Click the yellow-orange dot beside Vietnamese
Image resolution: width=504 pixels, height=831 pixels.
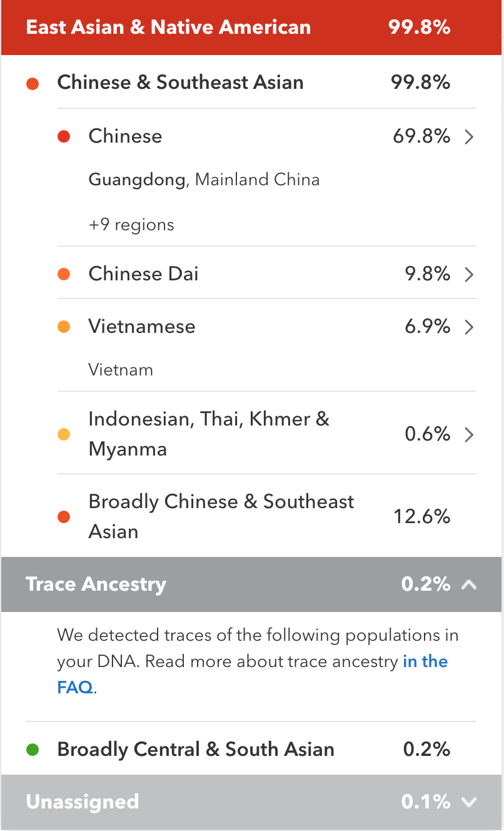pyautogui.click(x=64, y=327)
